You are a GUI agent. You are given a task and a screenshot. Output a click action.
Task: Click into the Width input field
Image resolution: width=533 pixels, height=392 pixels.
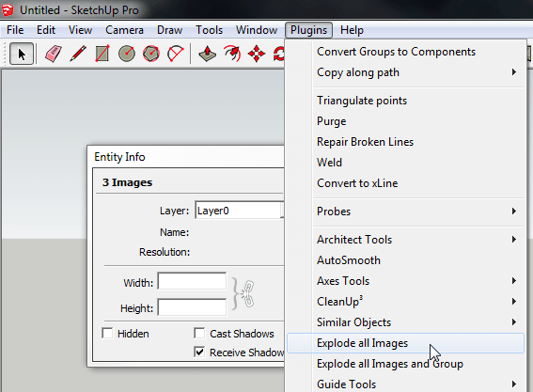pyautogui.click(x=192, y=281)
